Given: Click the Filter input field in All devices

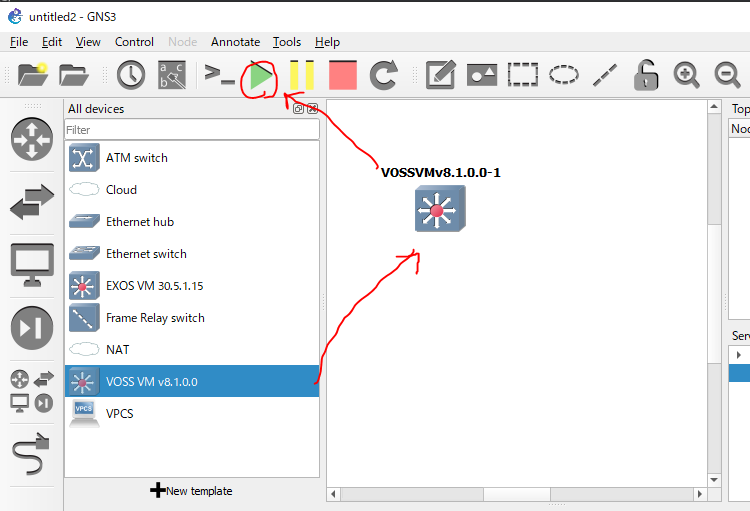Looking at the screenshot, I should pos(192,130).
